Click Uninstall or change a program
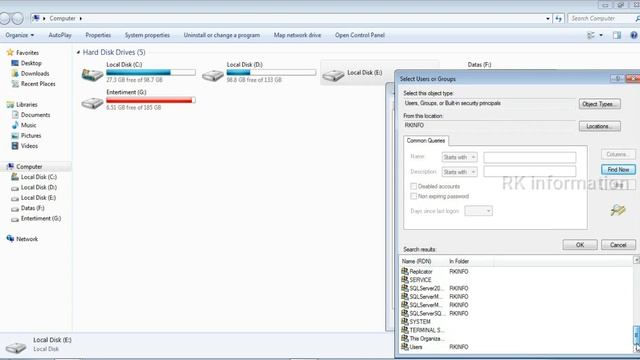This screenshot has width=640, height=360. [x=222, y=36]
